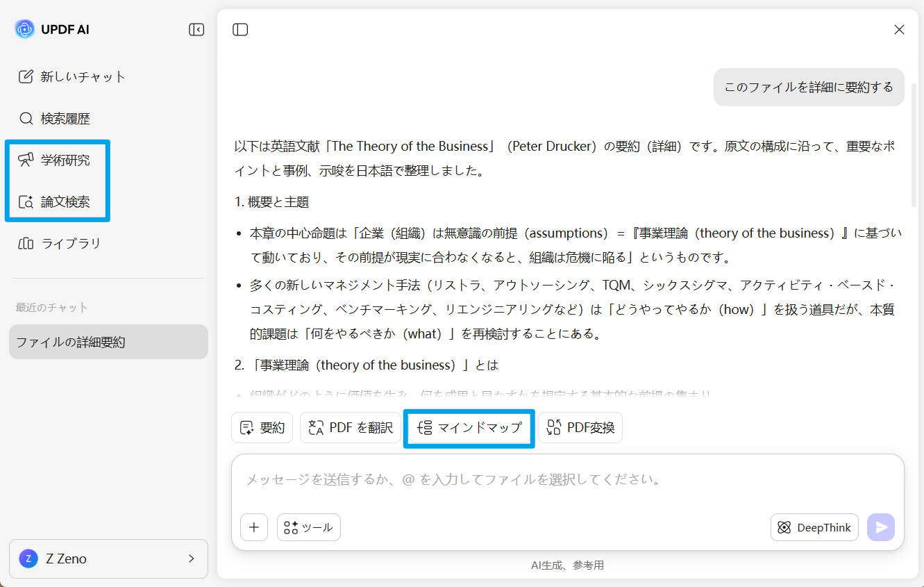Click the DeepThink atom icon
This screenshot has width=924, height=587.
(x=784, y=527)
